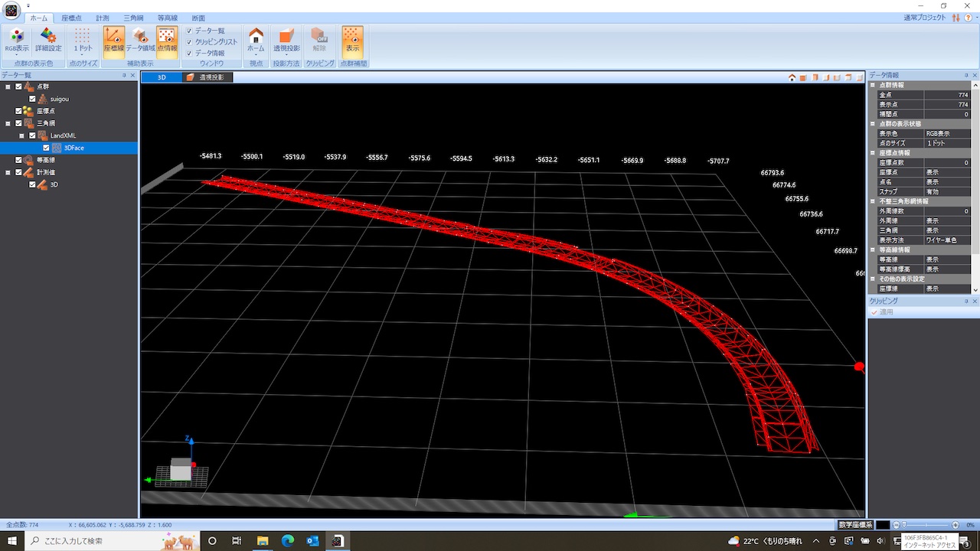Click the application logo button at top-left
Image resolution: width=980 pixels, height=551 pixels.
coord(11,10)
